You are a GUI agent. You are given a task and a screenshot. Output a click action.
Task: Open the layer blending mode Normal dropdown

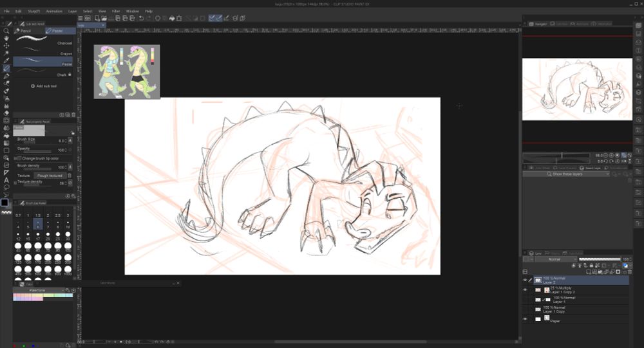point(556,259)
